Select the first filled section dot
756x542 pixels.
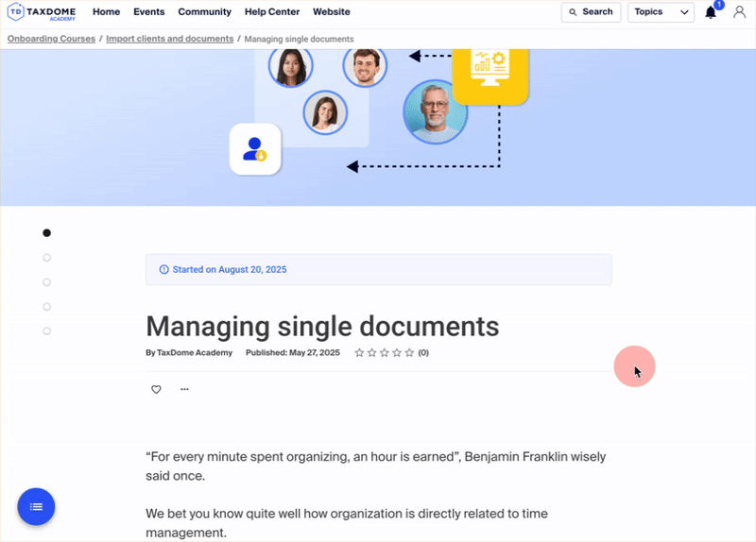(x=47, y=233)
